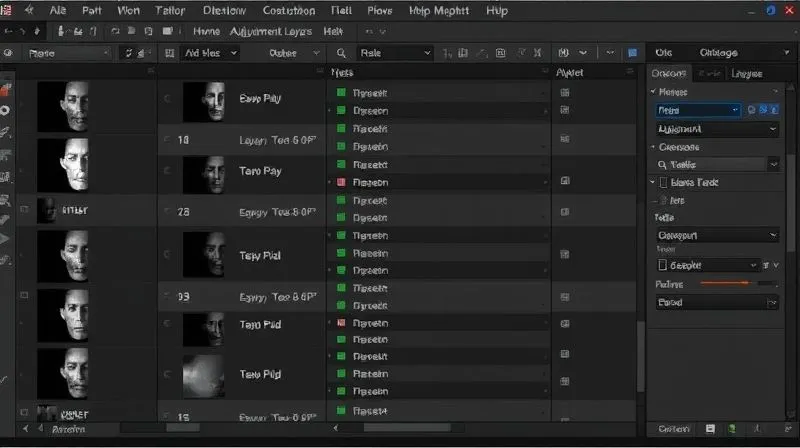This screenshot has height=448, width=800.
Task: Select the Eavp Pily face thumbnail
Action: point(204,102)
